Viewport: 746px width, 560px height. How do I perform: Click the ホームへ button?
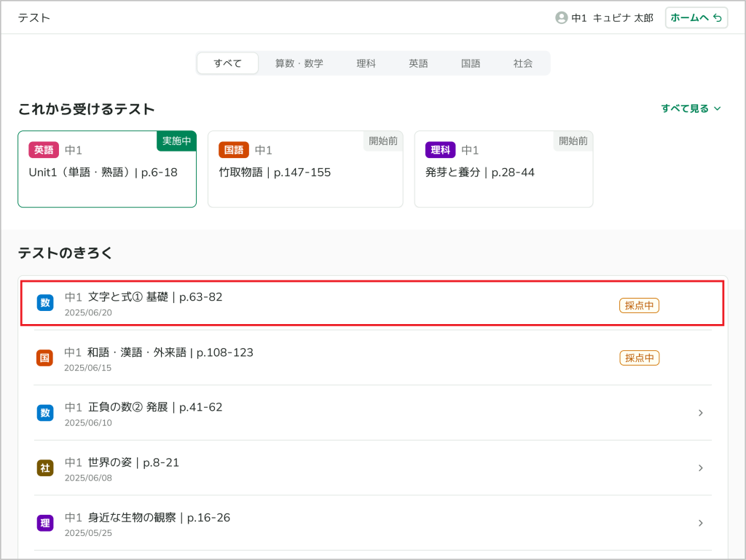pyautogui.click(x=696, y=18)
